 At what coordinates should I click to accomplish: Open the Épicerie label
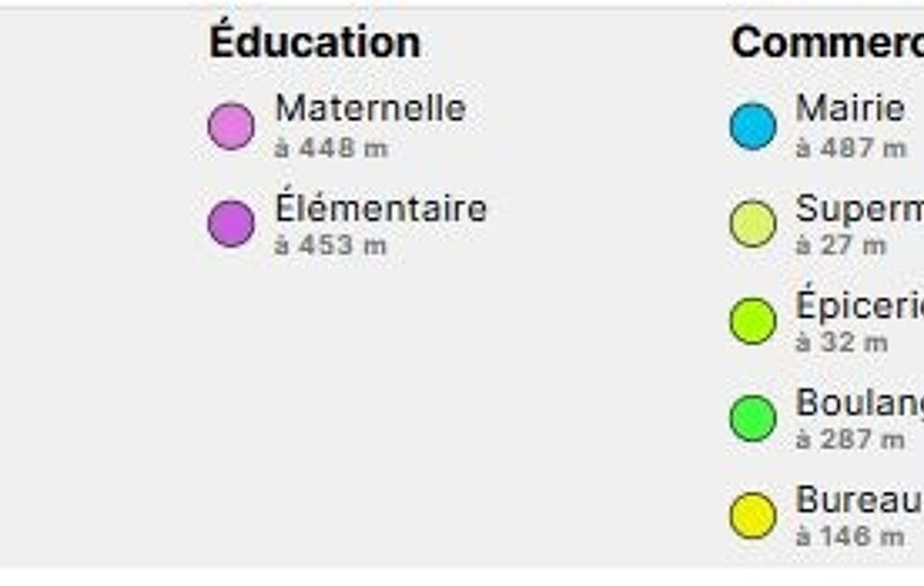coord(858,306)
